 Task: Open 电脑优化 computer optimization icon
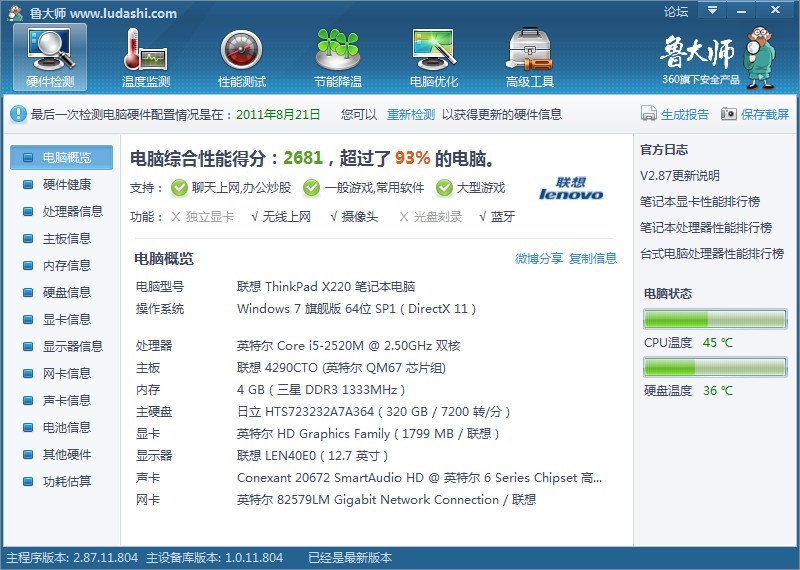point(434,57)
